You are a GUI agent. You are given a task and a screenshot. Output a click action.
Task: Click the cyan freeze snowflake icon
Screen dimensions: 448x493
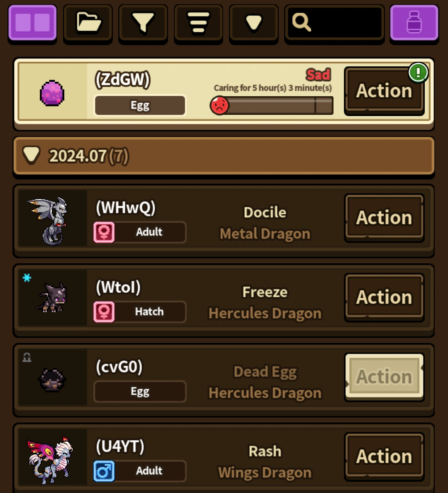27,278
